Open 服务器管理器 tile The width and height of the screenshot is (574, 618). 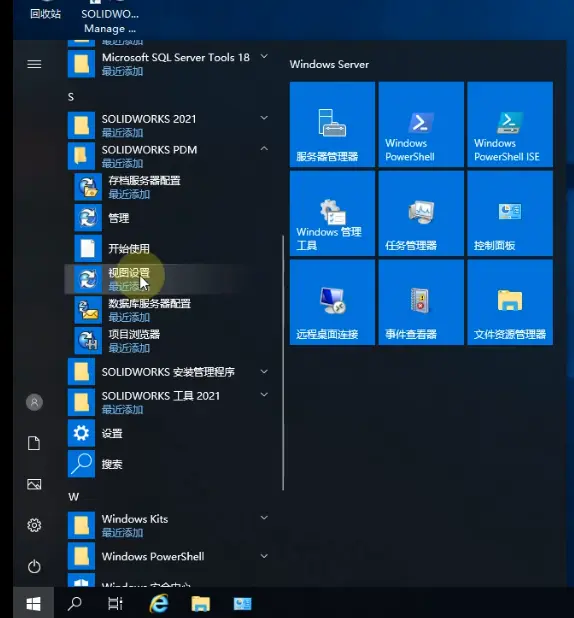[332, 124]
